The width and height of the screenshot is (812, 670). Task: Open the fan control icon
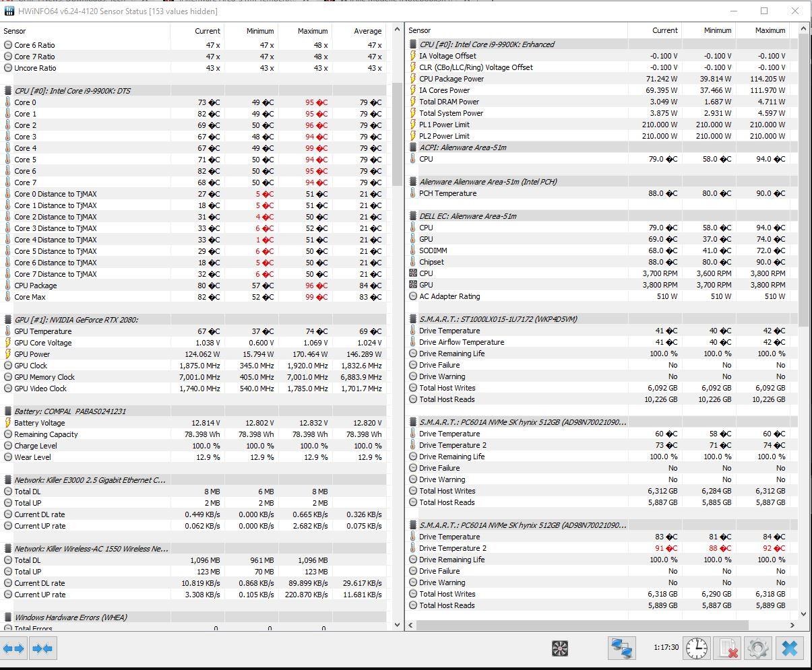559,648
